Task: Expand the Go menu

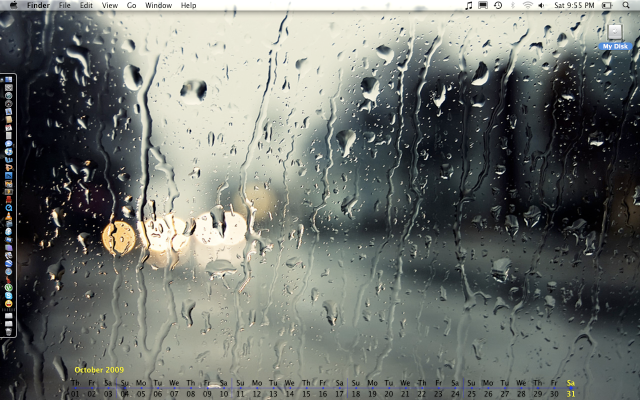Action: [x=131, y=5]
